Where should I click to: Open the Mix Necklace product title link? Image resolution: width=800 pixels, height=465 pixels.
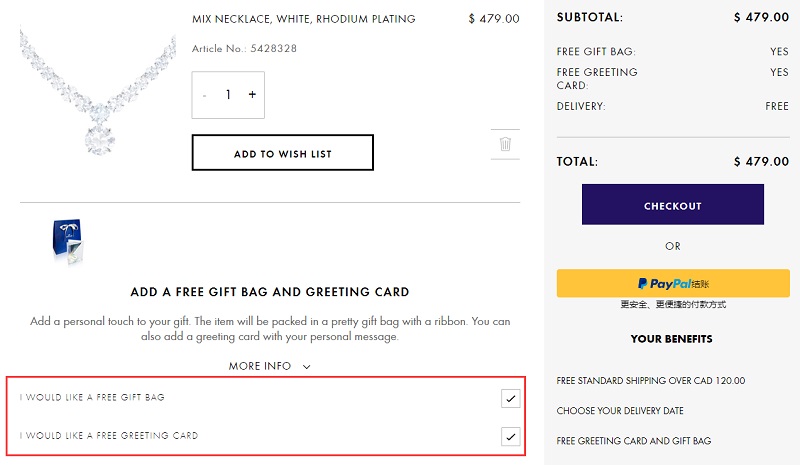pos(304,19)
